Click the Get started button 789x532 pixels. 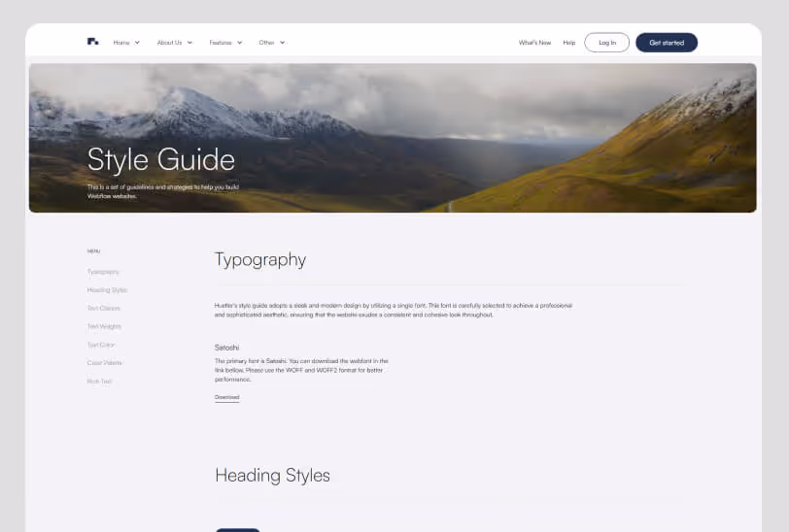tap(667, 43)
